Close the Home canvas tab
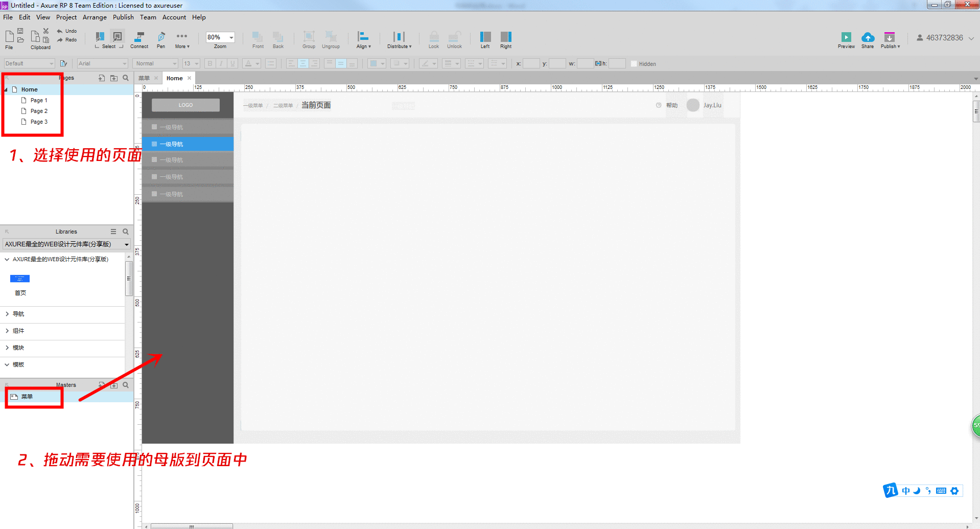Screen dimensions: 980x529 click(x=189, y=78)
